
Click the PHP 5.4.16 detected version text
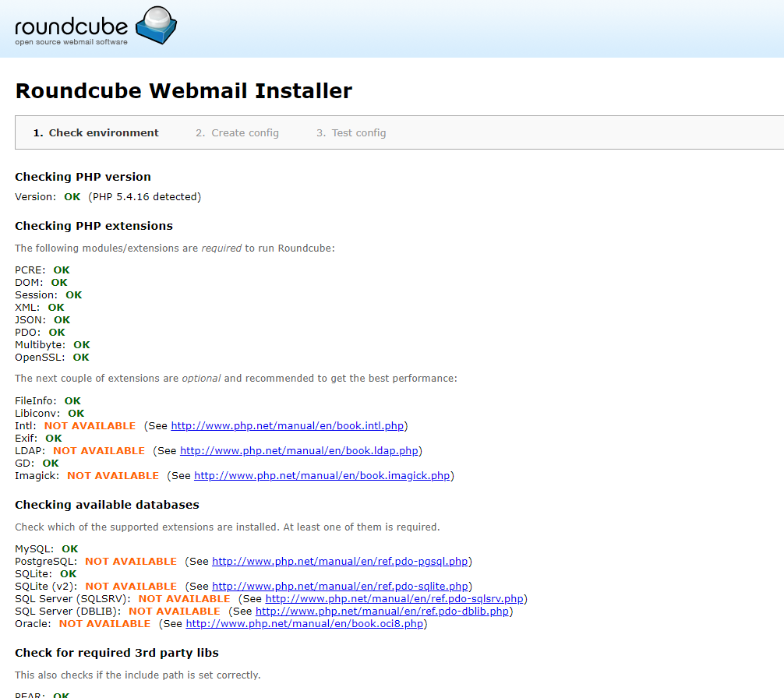pos(144,197)
